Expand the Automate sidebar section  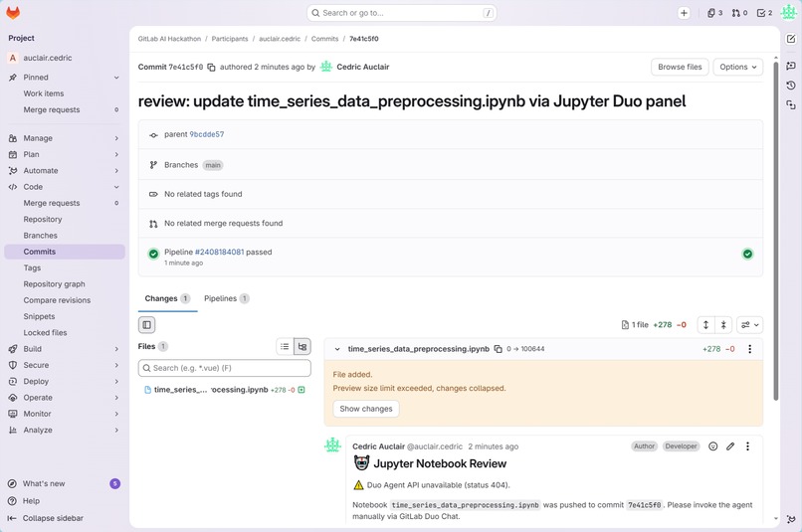[x=116, y=171]
